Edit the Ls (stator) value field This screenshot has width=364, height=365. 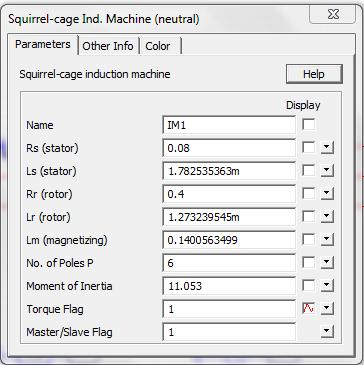point(229,171)
